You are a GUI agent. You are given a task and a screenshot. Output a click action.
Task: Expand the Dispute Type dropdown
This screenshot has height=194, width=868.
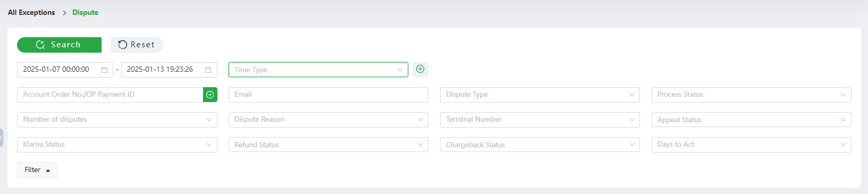click(x=540, y=95)
